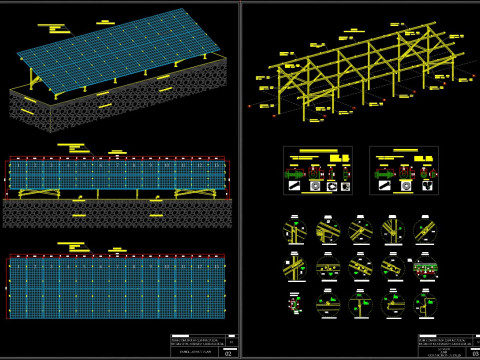Select the red and green section detail circle
The width and height of the screenshot is (480, 360).
pos(425,268)
